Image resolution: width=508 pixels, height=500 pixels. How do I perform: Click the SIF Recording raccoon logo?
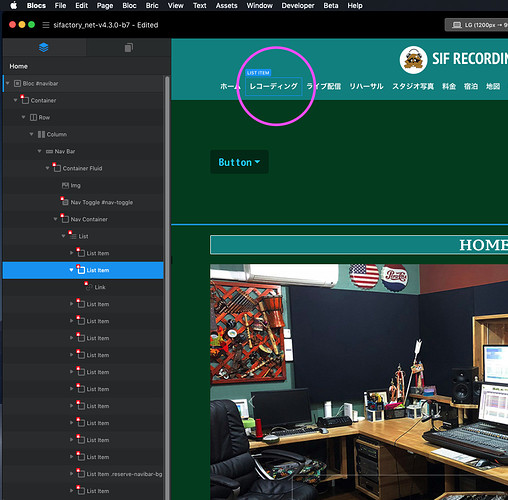click(x=413, y=60)
